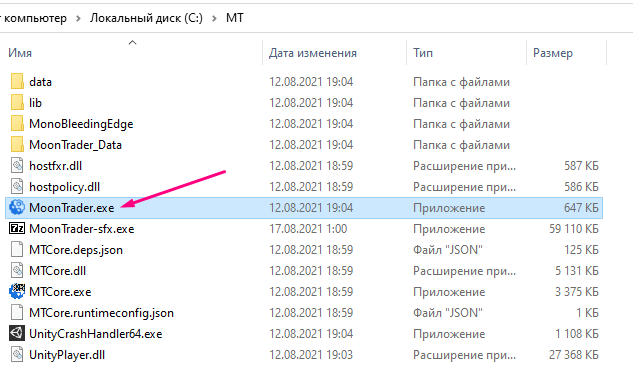Select the file name MoonTrader.exe
The height and width of the screenshot is (381, 633).
[72, 207]
